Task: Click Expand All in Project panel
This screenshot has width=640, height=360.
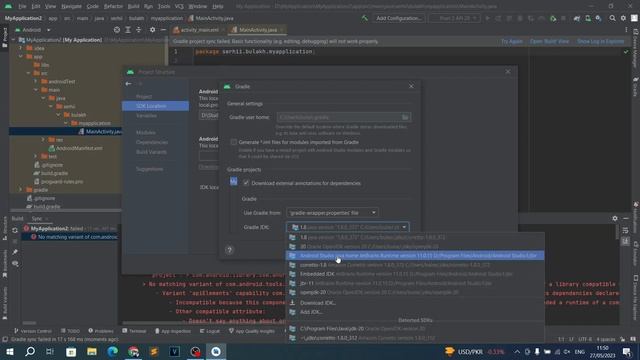Action: 128,30
